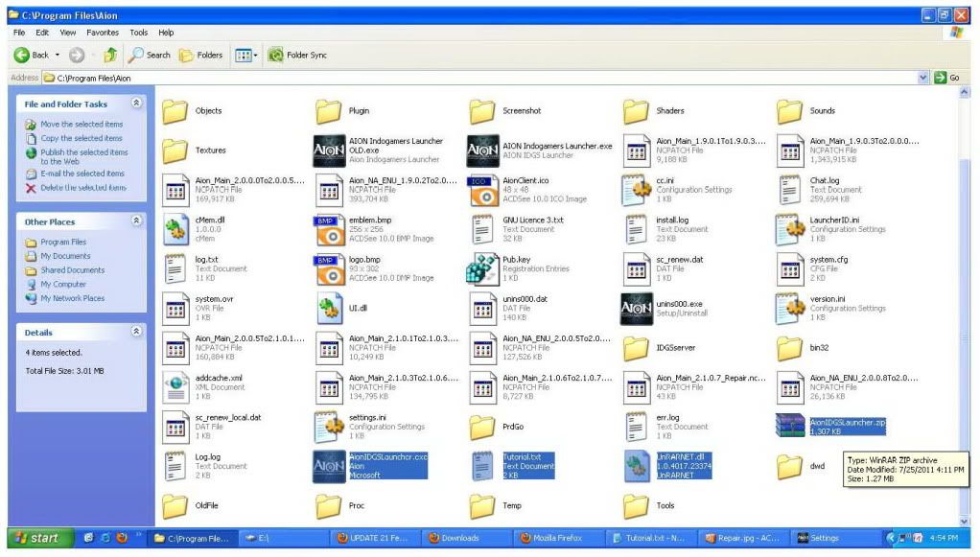Click the Windows Start button

[36, 538]
